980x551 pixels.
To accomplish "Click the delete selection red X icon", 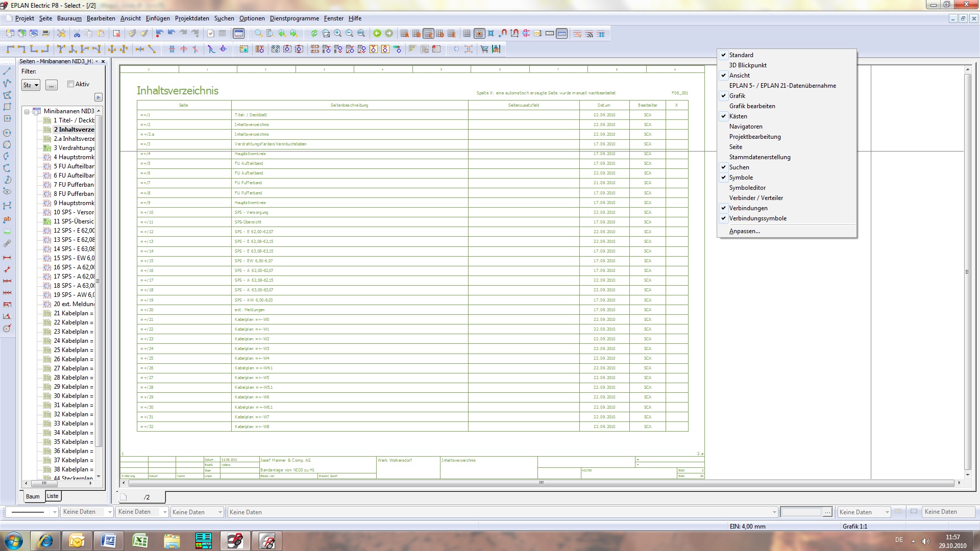I will coord(117,34).
